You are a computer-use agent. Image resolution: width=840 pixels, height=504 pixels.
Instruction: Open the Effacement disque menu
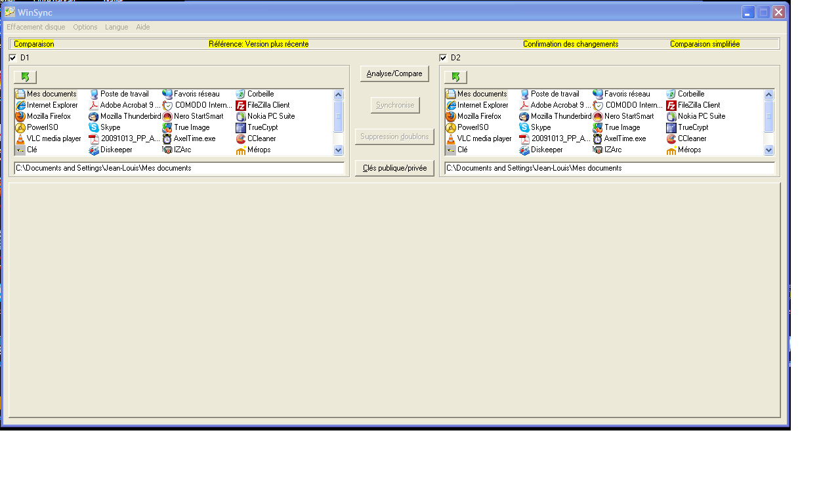coord(36,27)
